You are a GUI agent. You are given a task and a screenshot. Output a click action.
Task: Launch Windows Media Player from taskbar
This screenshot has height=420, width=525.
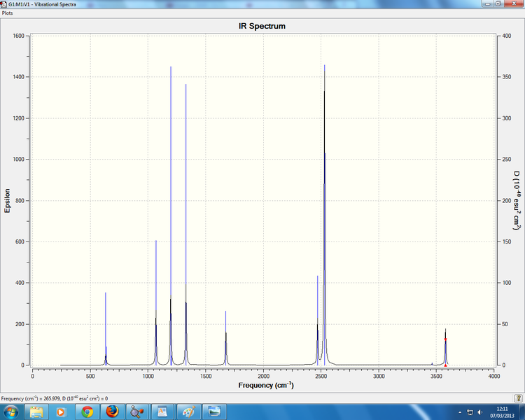(x=61, y=412)
